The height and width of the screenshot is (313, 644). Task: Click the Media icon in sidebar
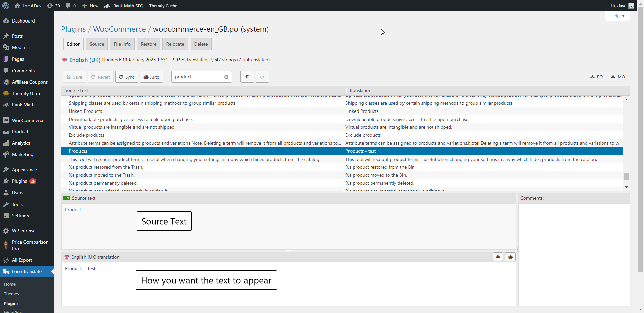coord(6,47)
